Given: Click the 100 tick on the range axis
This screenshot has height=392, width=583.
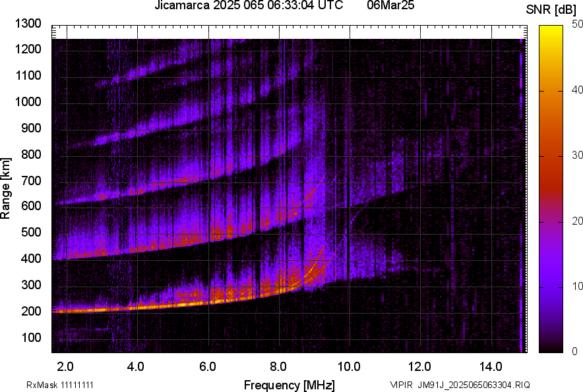Looking at the screenshot, I should point(31,337).
